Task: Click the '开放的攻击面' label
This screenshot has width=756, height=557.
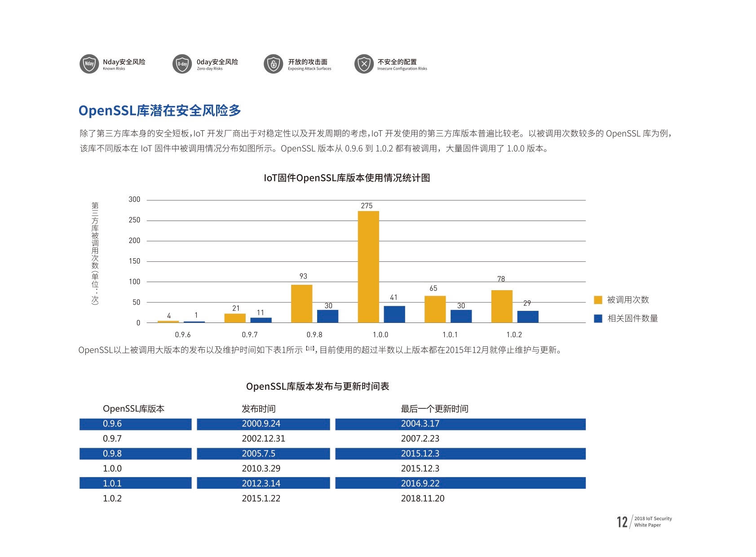Action: point(308,62)
